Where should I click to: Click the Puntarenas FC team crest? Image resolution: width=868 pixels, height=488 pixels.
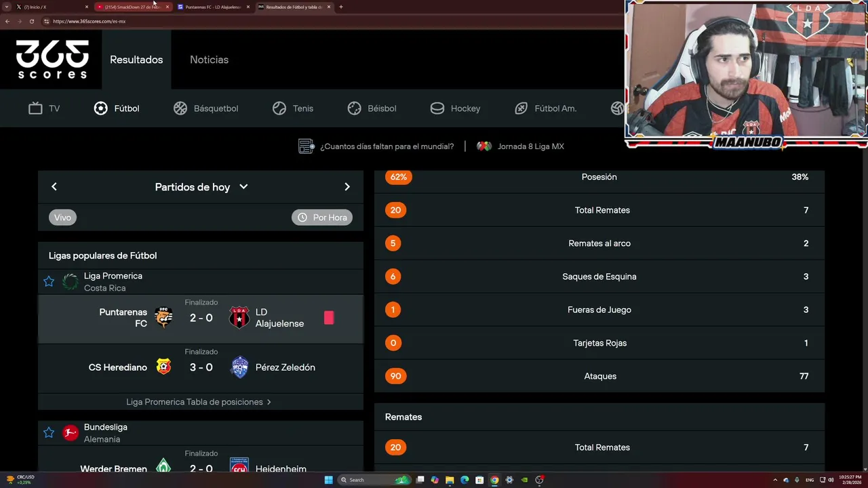tap(163, 318)
